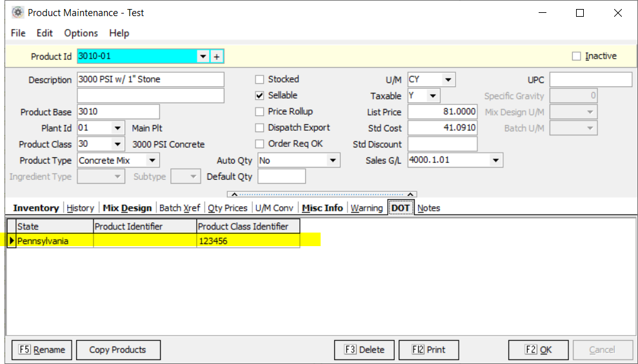Confirm with the F2 OK button
This screenshot has height=364, width=638.
[x=538, y=350]
